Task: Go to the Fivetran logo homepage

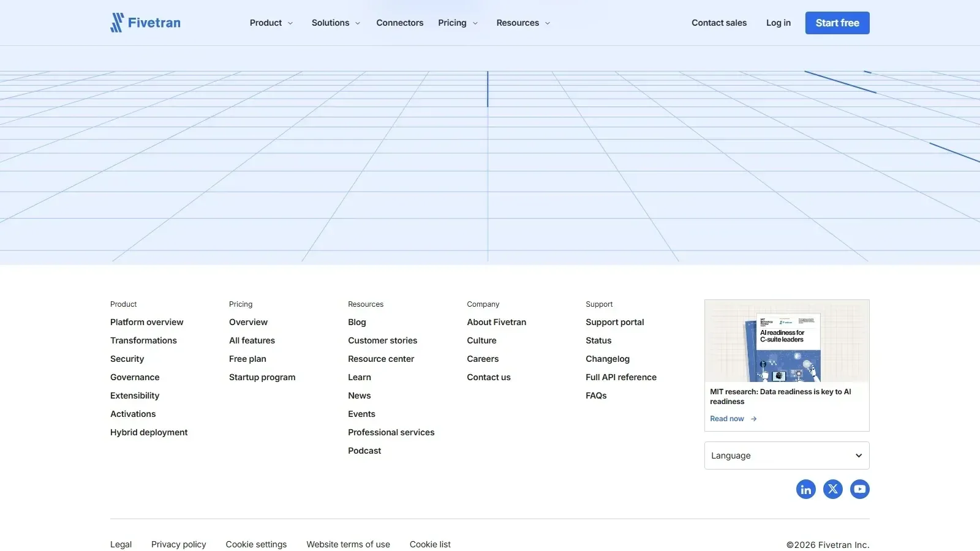Action: 145,23
